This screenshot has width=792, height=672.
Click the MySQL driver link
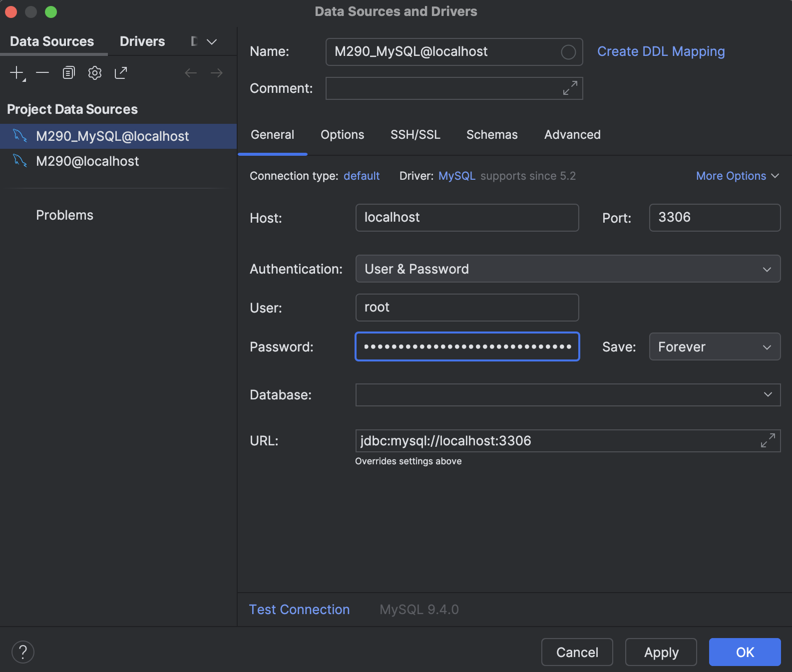457,176
